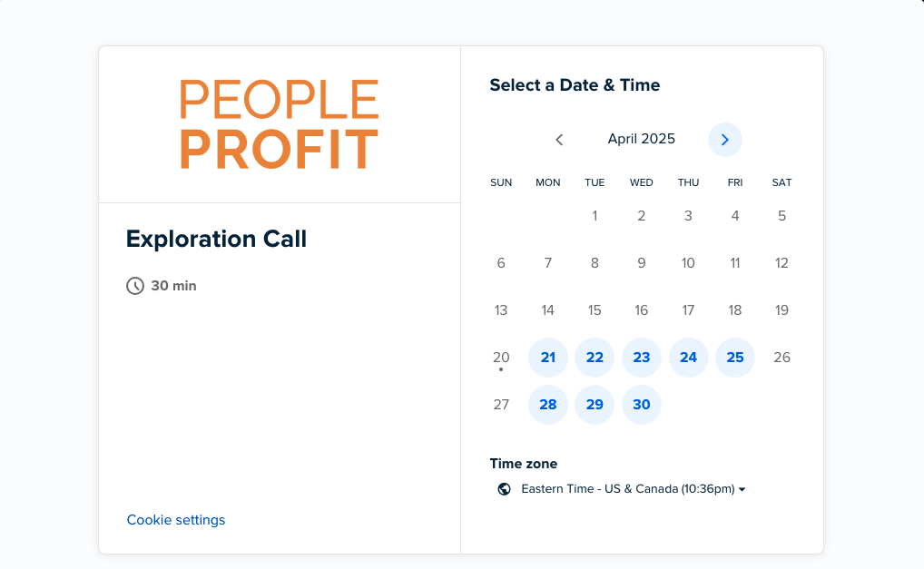Choose Tuesday, April 29
This screenshot has height=569, width=924.
pos(595,405)
